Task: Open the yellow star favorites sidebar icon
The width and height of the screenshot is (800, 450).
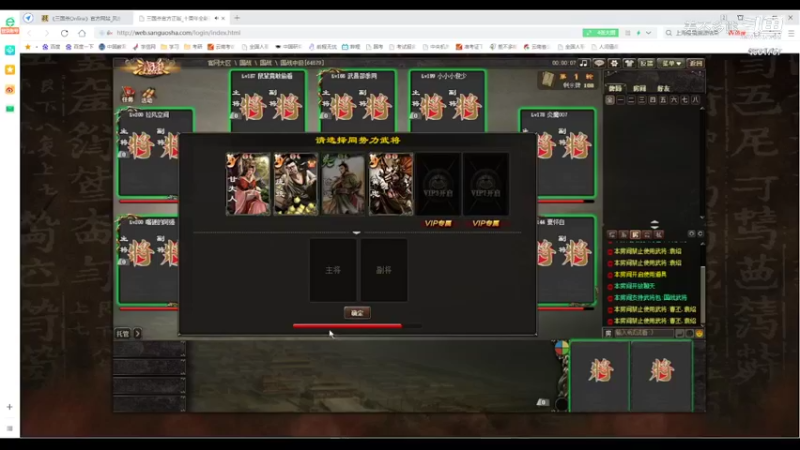Action: [10, 70]
